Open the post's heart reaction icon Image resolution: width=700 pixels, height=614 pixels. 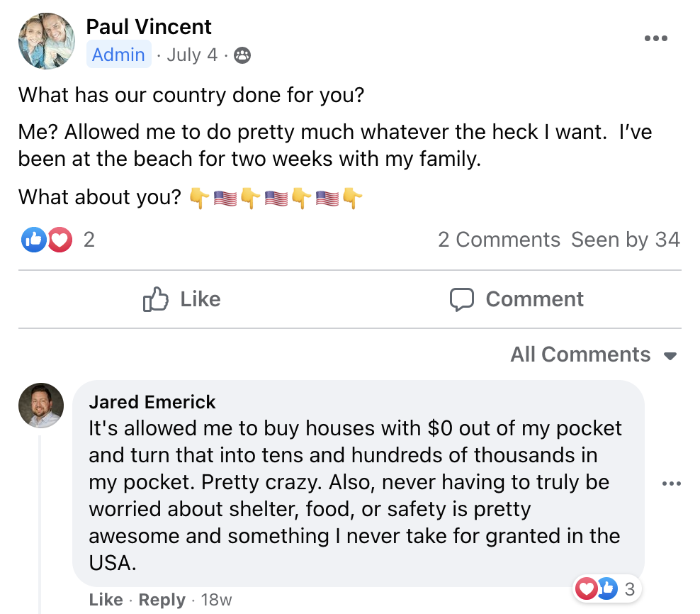coord(60,240)
